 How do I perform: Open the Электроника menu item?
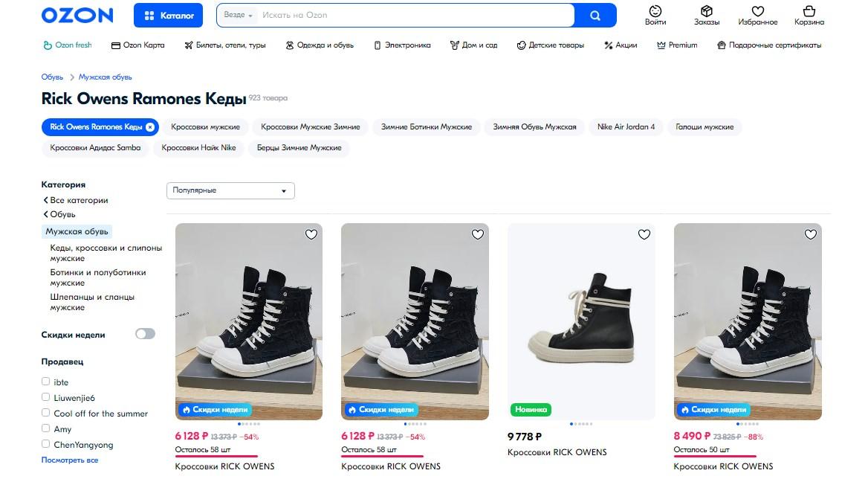(402, 45)
